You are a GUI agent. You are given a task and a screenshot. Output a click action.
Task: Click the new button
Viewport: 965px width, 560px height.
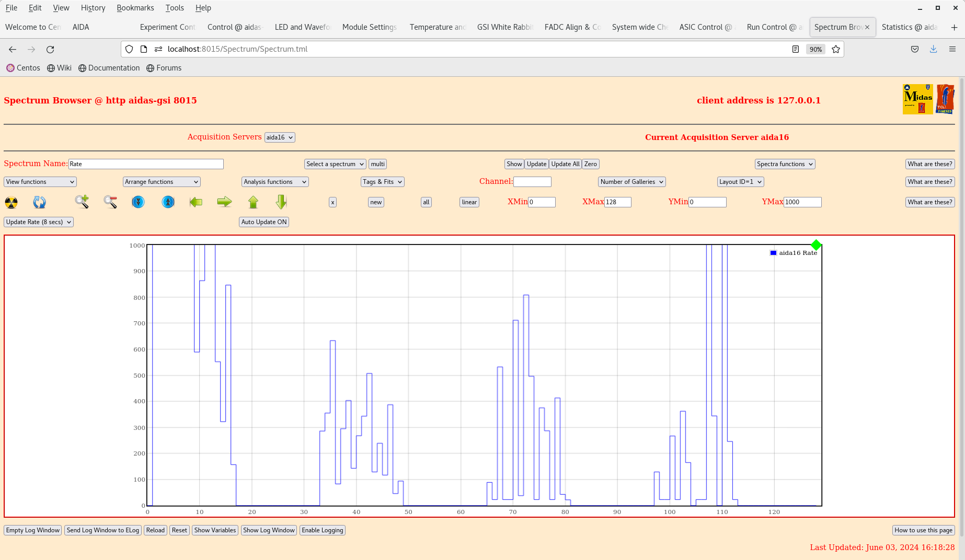point(376,202)
